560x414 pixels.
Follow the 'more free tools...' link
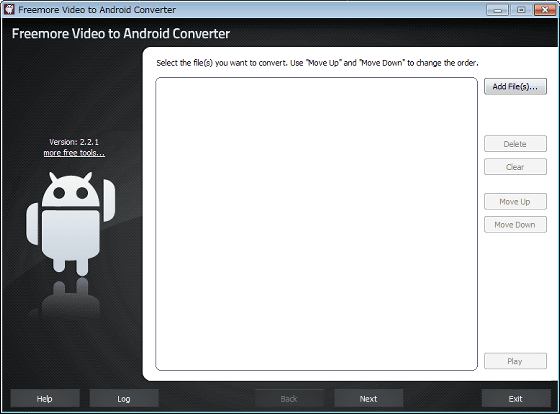pos(74,153)
